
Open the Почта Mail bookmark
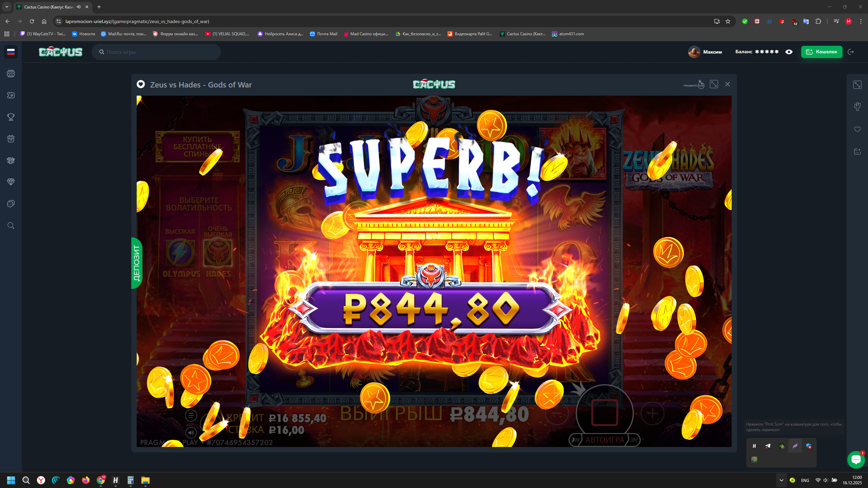point(324,34)
